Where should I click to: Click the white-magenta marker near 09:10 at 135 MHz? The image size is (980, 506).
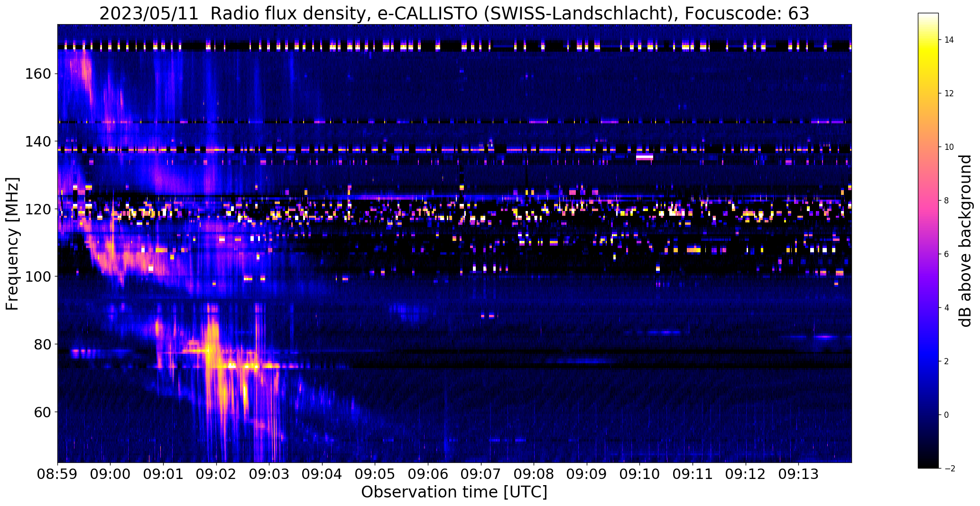(x=644, y=157)
